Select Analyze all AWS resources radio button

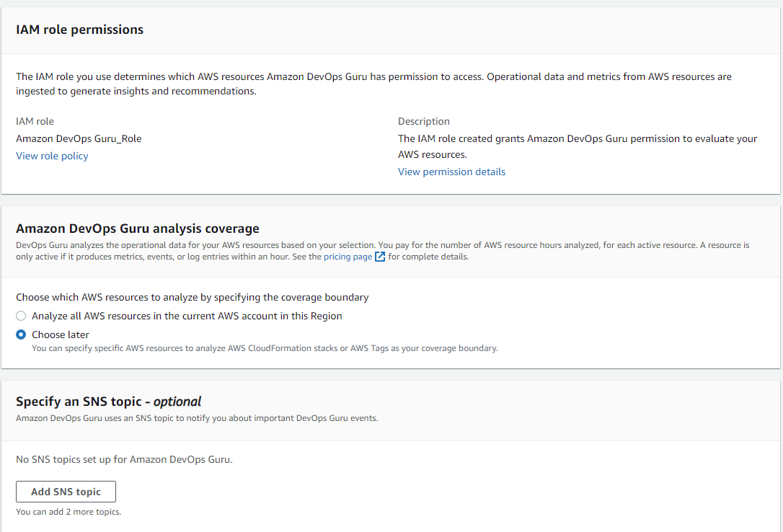click(x=21, y=316)
